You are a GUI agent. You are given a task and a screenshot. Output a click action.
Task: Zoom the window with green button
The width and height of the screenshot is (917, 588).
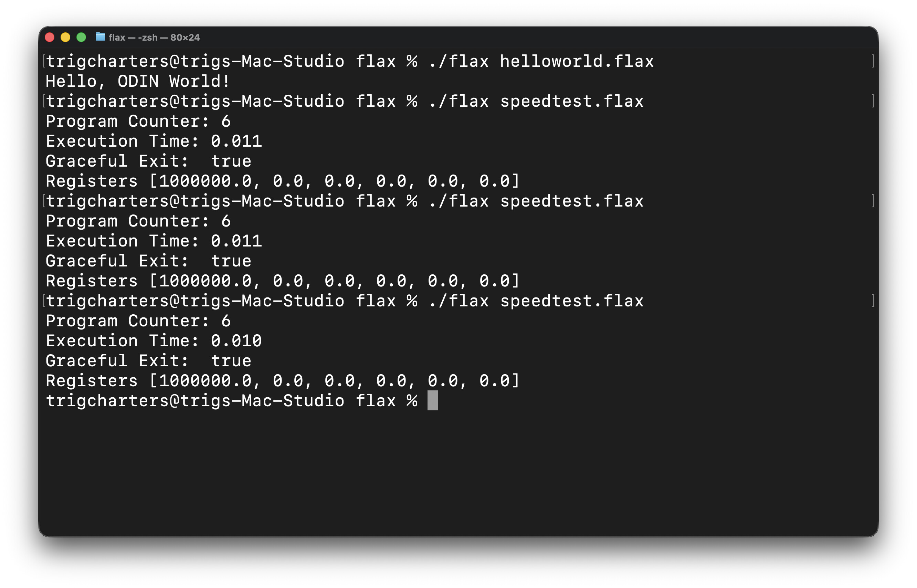(81, 37)
